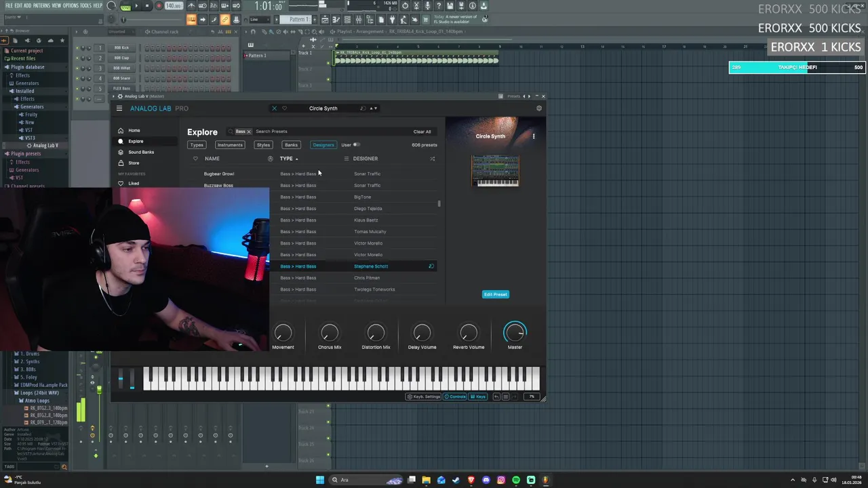Click the Controls button in the lower bar

pos(455,396)
